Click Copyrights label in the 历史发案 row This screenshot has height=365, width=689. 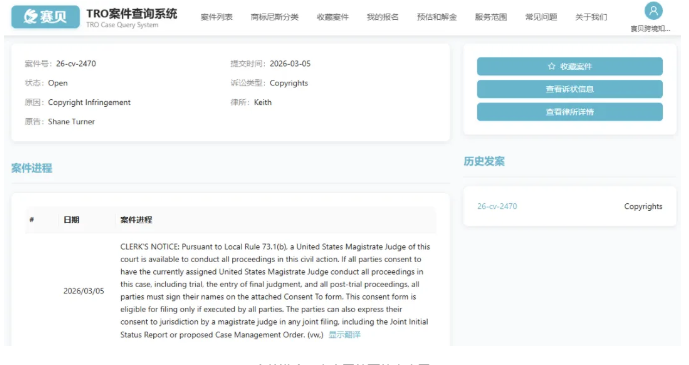pos(643,206)
